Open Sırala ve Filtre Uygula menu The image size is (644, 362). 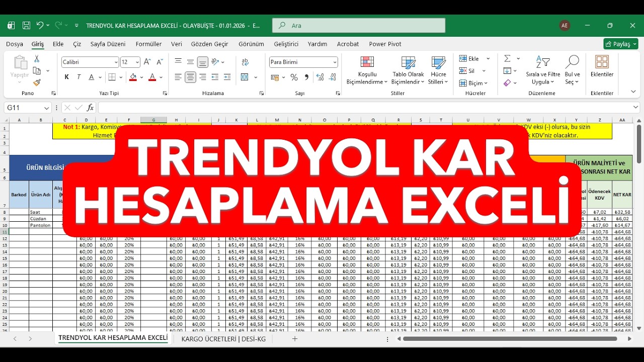543,70
